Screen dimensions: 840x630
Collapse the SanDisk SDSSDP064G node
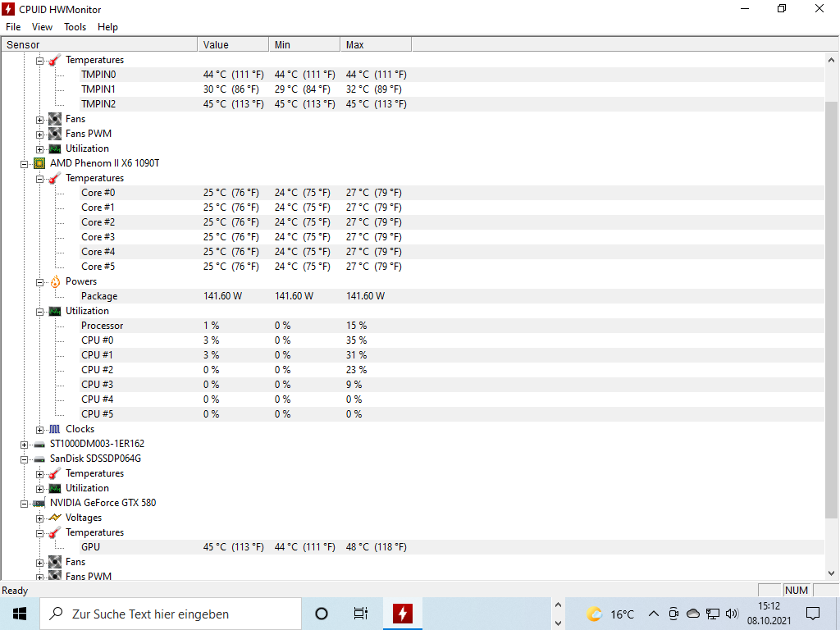pos(24,459)
